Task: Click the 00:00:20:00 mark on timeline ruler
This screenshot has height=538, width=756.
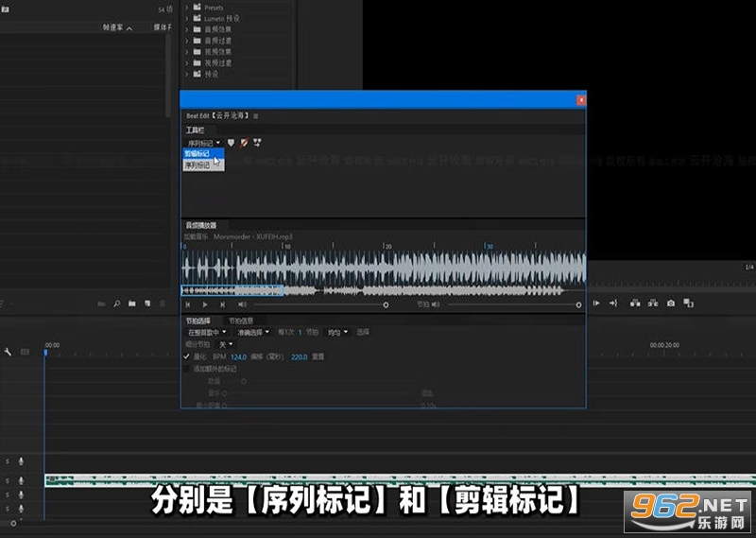Action: 664,345
